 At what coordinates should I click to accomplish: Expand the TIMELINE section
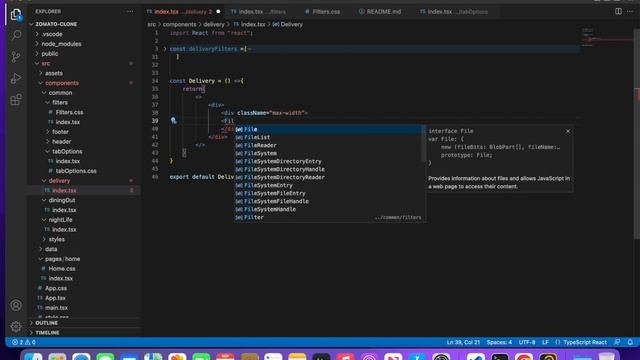[x=47, y=333]
